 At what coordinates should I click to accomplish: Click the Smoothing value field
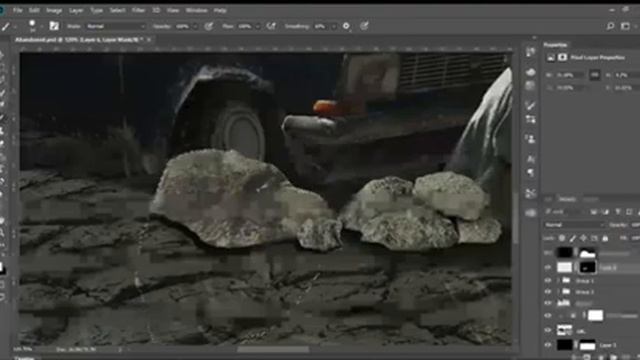(x=320, y=26)
